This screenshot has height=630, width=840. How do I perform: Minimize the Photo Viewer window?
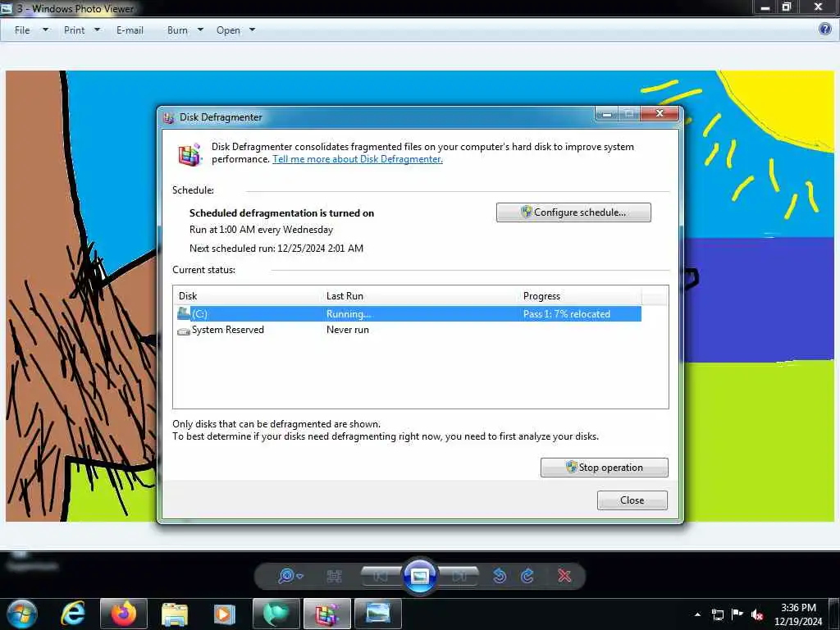point(765,7)
